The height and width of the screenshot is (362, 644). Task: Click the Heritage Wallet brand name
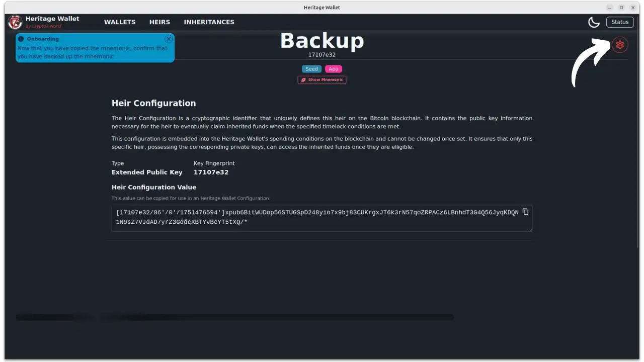[52, 19]
